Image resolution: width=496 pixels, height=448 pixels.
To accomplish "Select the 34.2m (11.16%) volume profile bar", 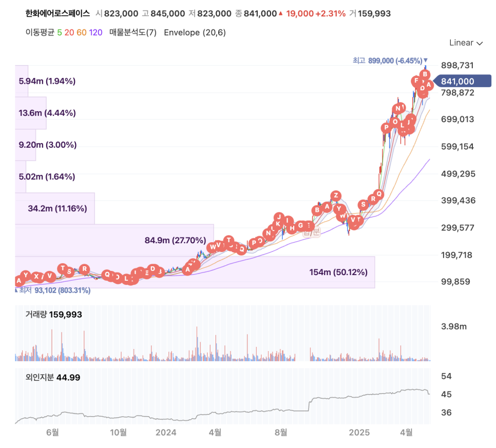I will 55,208.
